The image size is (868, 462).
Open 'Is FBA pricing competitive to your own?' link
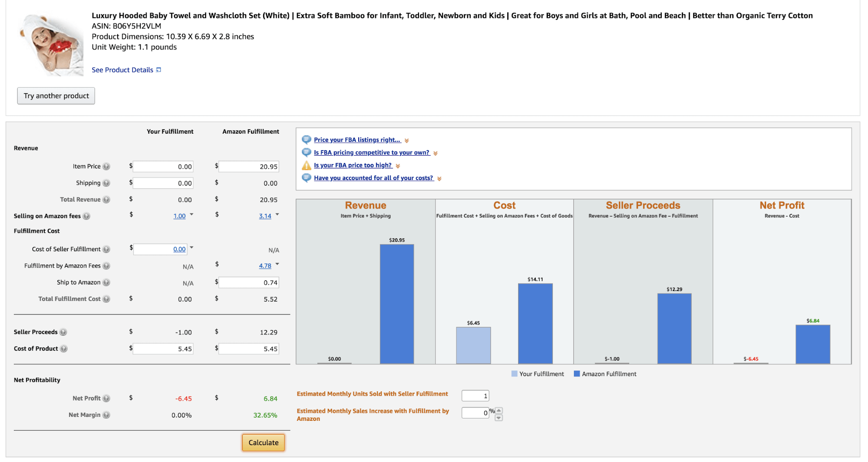(372, 152)
